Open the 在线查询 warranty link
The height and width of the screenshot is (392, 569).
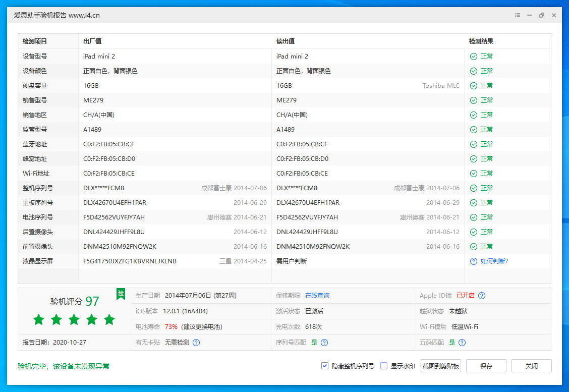point(317,296)
